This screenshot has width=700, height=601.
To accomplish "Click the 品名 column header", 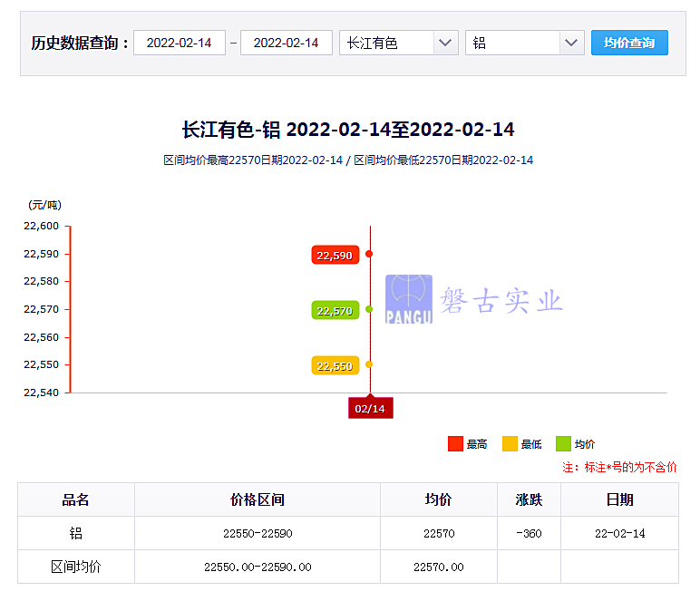I will point(76,499).
